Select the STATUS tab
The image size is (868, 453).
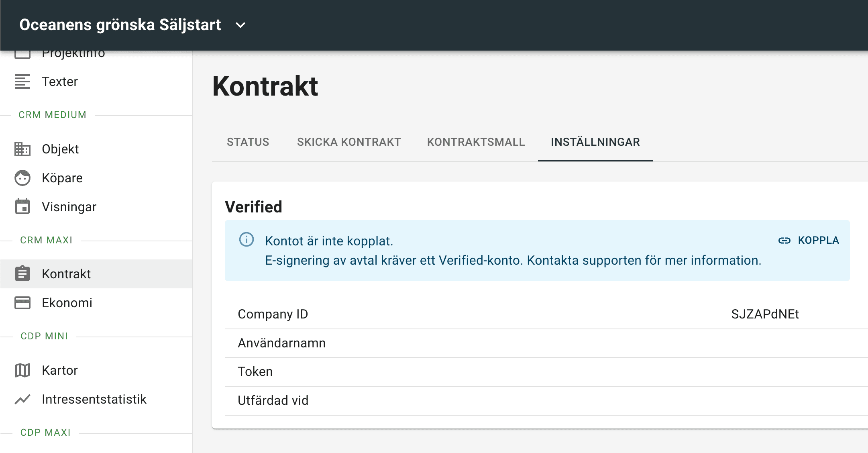click(247, 142)
